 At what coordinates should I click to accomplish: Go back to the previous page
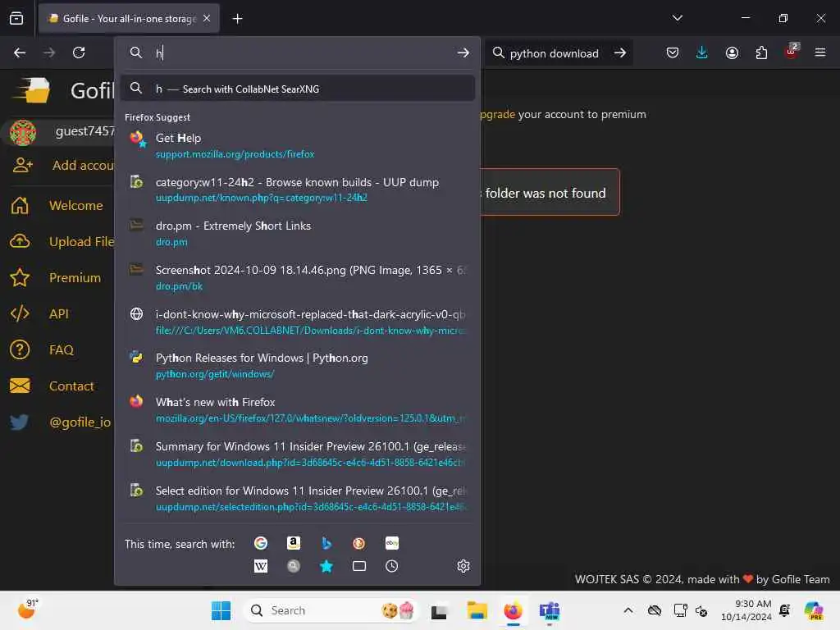20,52
